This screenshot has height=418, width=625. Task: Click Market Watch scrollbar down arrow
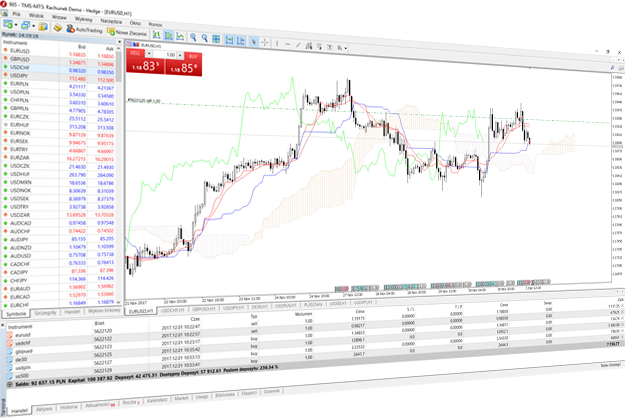click(119, 303)
